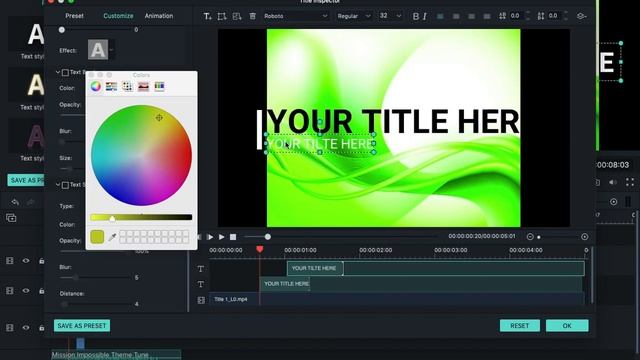The image size is (640, 360).
Task: Switch to the Preset tab
Action: click(74, 16)
